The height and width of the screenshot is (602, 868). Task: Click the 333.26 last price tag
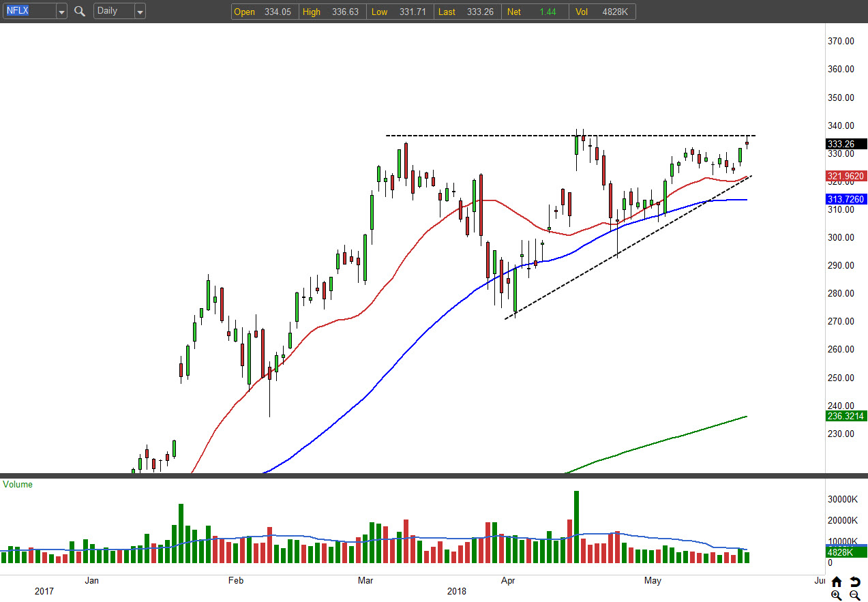pyautogui.click(x=846, y=144)
